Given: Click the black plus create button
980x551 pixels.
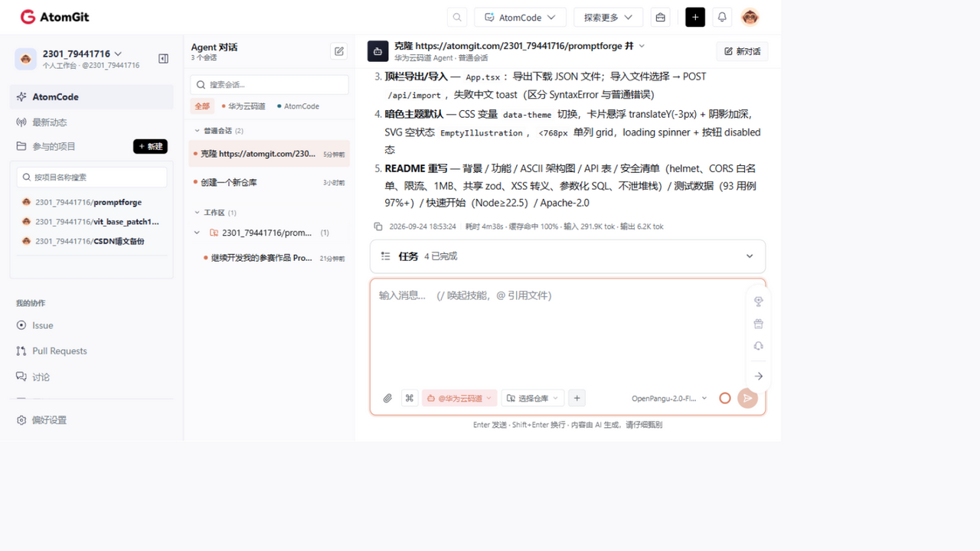Looking at the screenshot, I should (695, 17).
